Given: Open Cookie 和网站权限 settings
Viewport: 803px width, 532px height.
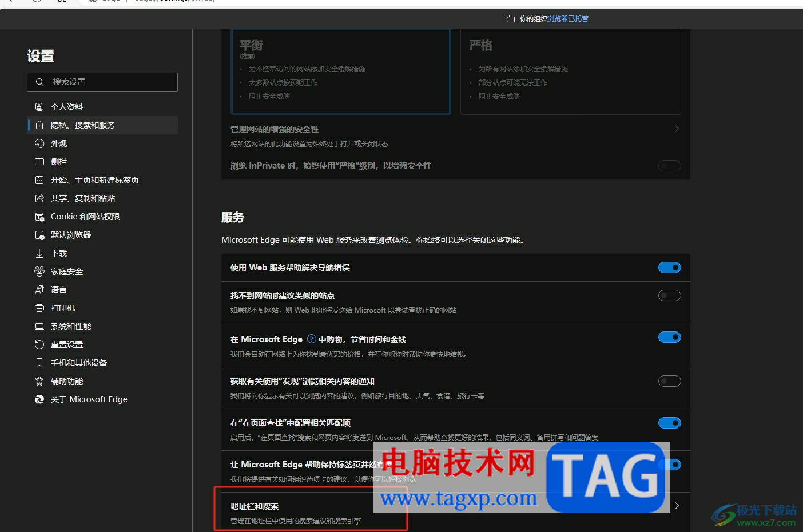Looking at the screenshot, I should coord(102,217).
